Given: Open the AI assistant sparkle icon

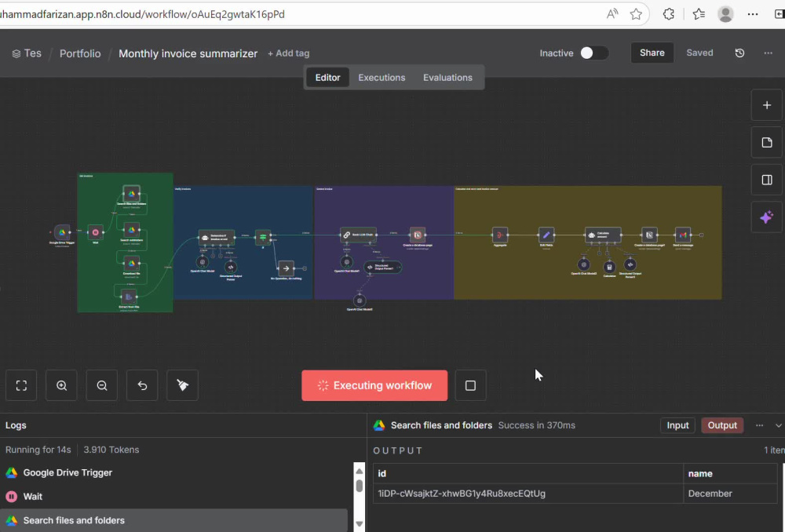Looking at the screenshot, I should 766,217.
